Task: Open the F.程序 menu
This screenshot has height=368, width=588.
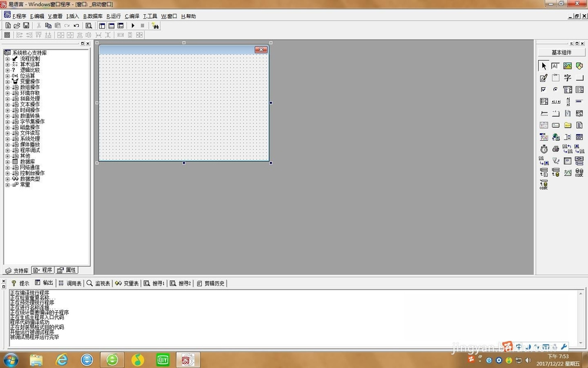Action: 19,16
